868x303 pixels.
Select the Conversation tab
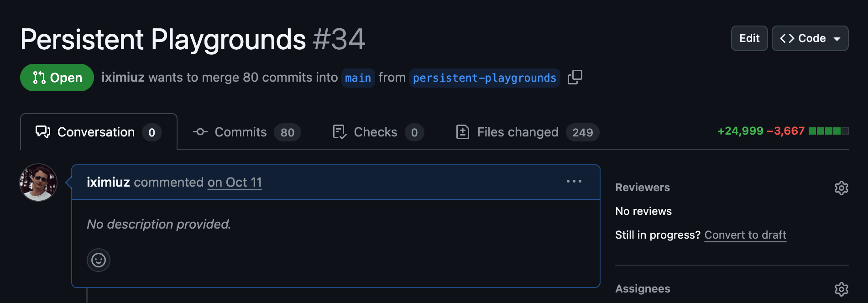(x=98, y=132)
